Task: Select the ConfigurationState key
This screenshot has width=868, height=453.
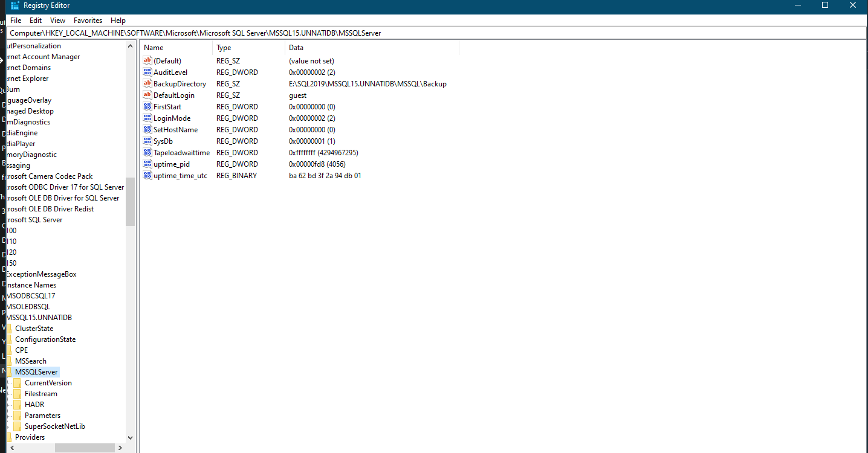Action: (45, 339)
